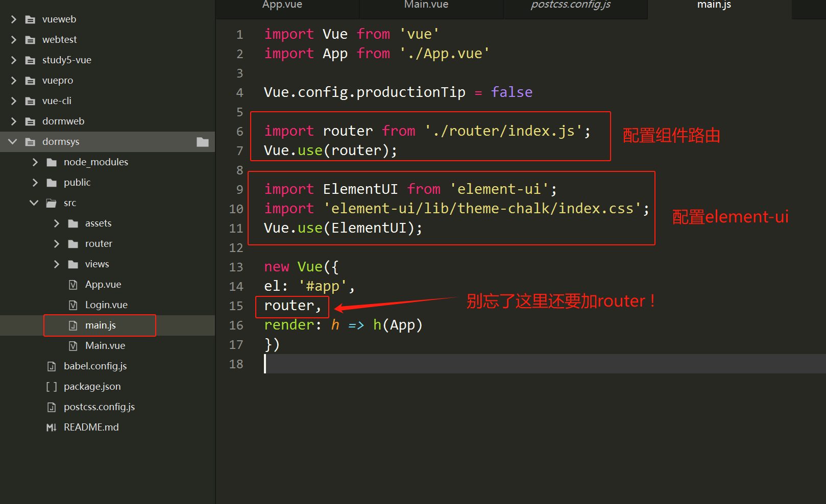Open the App.vue file icon

[73, 284]
